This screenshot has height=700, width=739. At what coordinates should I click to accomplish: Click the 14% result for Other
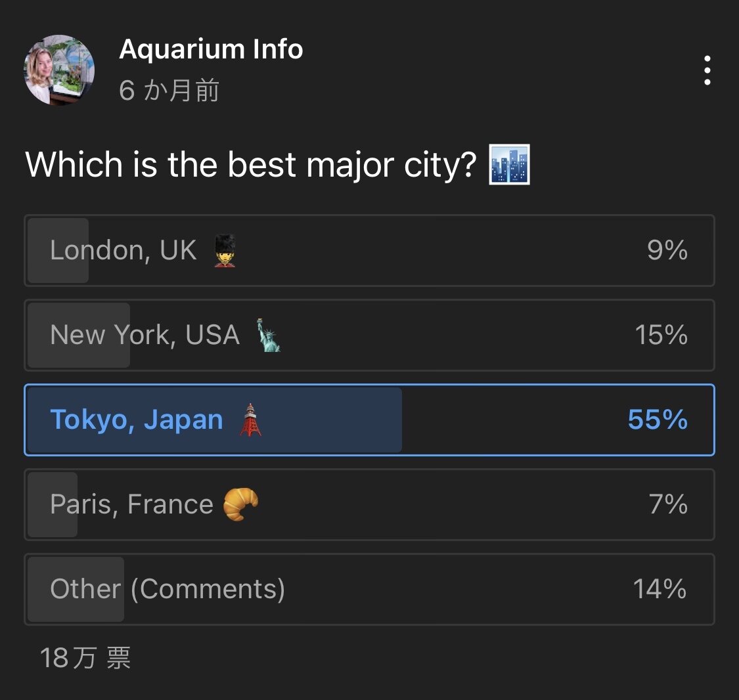(660, 589)
